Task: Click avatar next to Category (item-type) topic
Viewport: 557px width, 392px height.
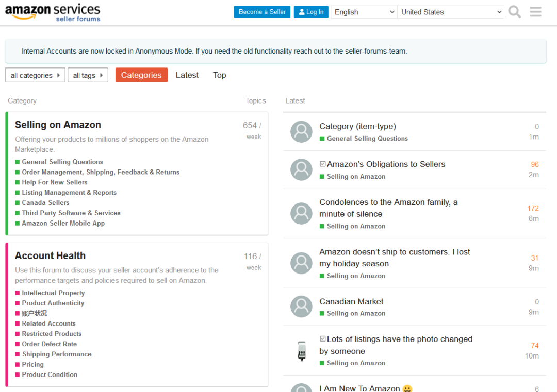Action: (301, 132)
